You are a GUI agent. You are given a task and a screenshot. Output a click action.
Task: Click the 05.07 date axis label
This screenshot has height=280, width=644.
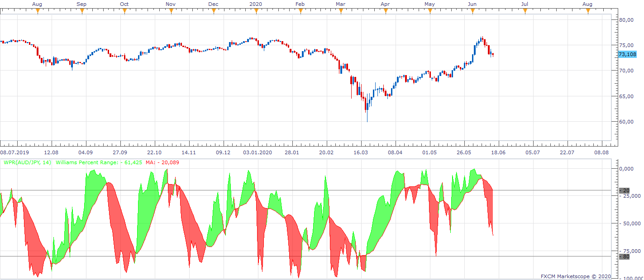click(533, 152)
